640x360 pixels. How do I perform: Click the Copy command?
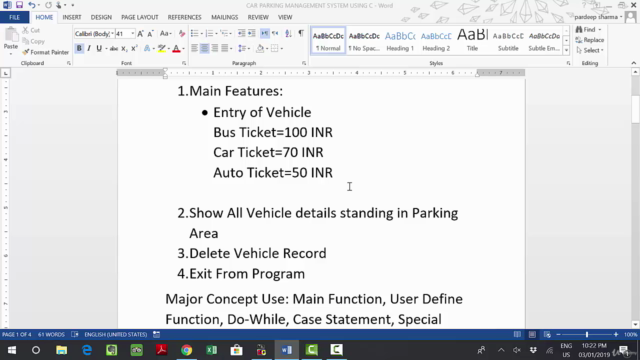(33, 41)
